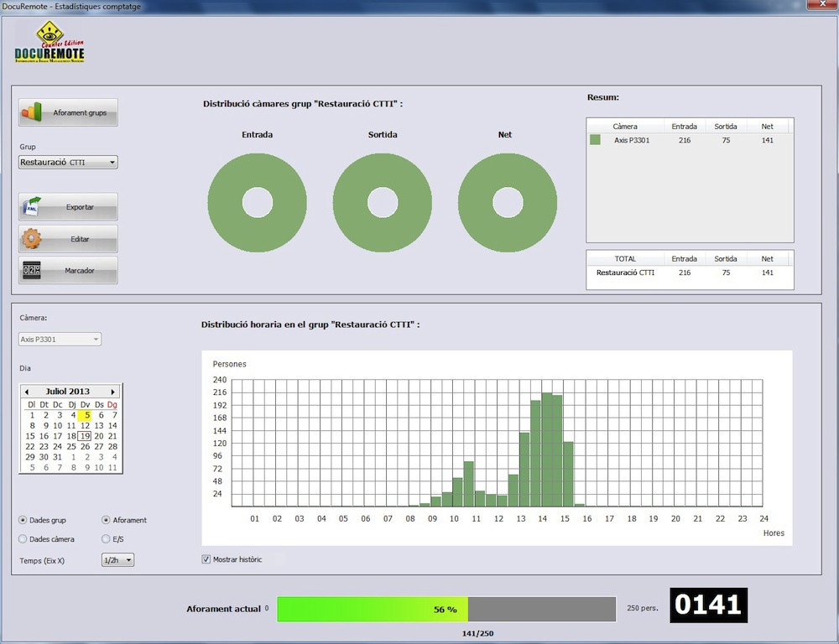The image size is (839, 644).
Task: Click the green Axis P3301 color swatch
Action: pyautogui.click(x=595, y=140)
